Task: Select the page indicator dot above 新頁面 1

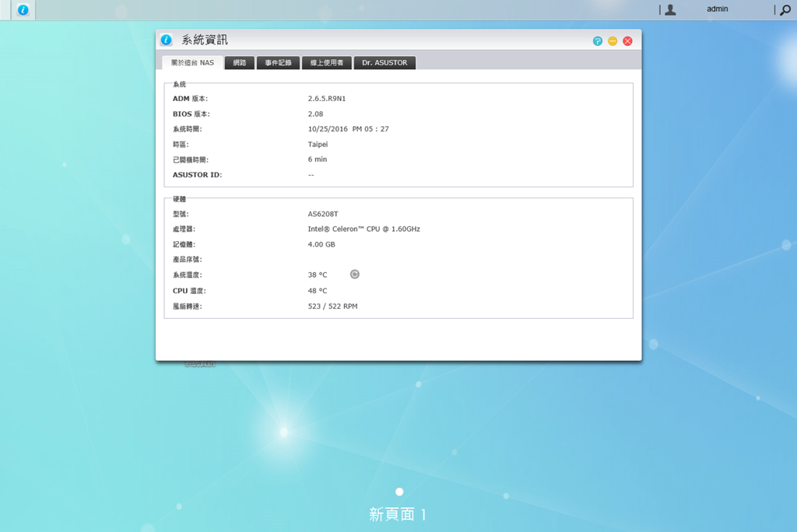Action: [x=399, y=492]
